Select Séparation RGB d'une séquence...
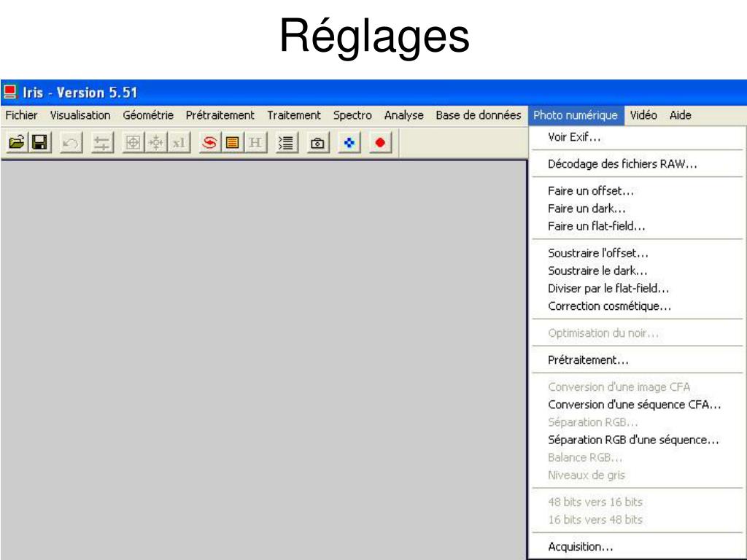 (x=637, y=440)
